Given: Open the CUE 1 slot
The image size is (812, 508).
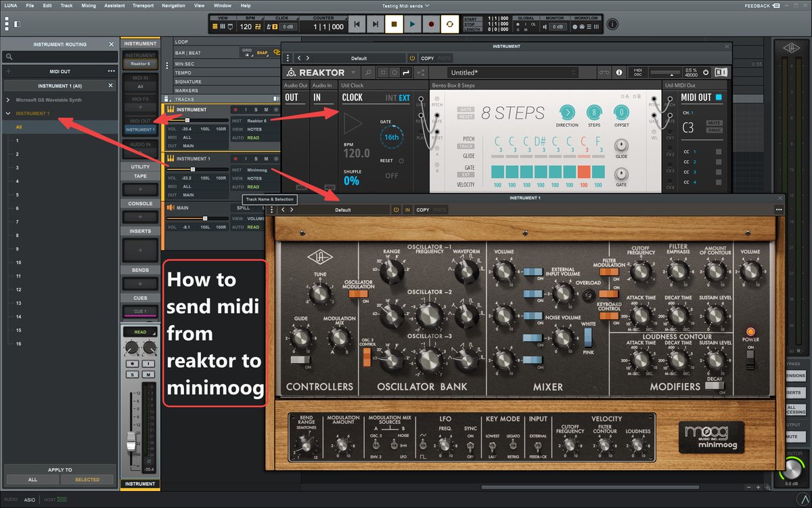Looking at the screenshot, I should click(140, 311).
